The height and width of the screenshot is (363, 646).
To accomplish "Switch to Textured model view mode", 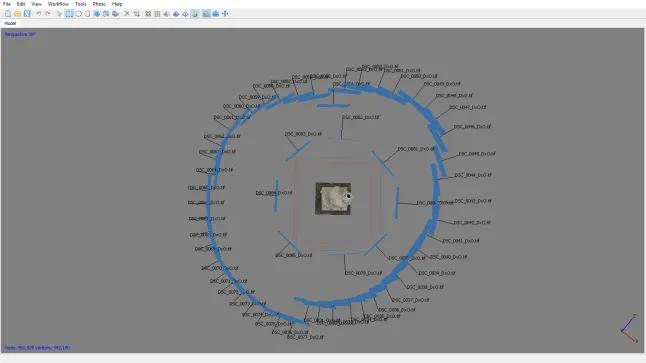I will coord(195,14).
